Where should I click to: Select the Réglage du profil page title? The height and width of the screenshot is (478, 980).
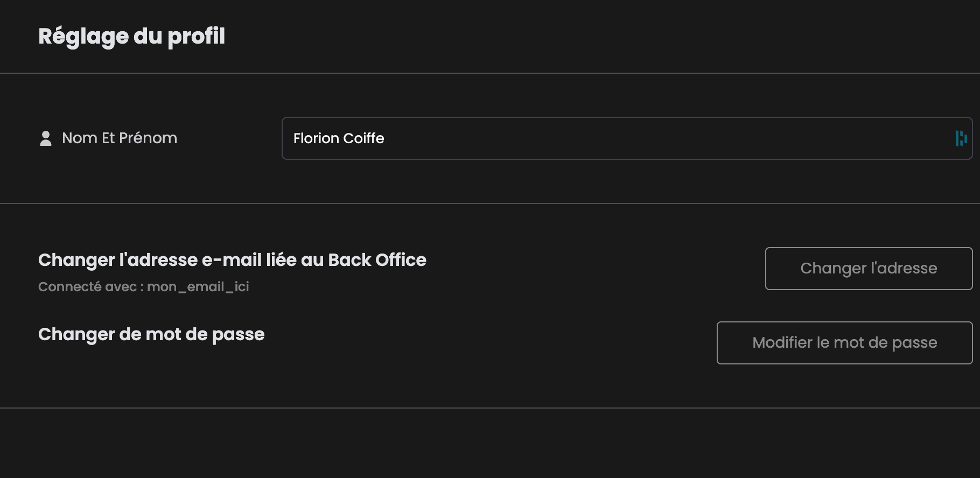[131, 37]
